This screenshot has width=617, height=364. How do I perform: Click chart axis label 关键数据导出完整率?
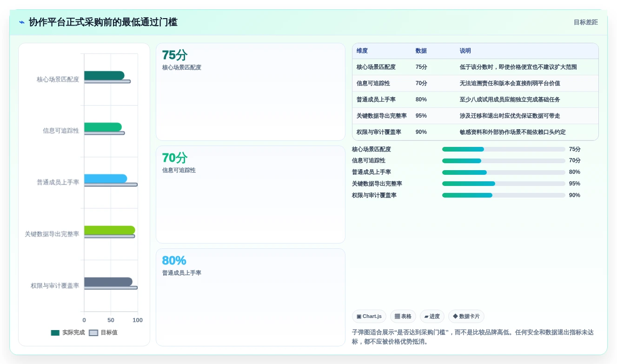(52, 234)
